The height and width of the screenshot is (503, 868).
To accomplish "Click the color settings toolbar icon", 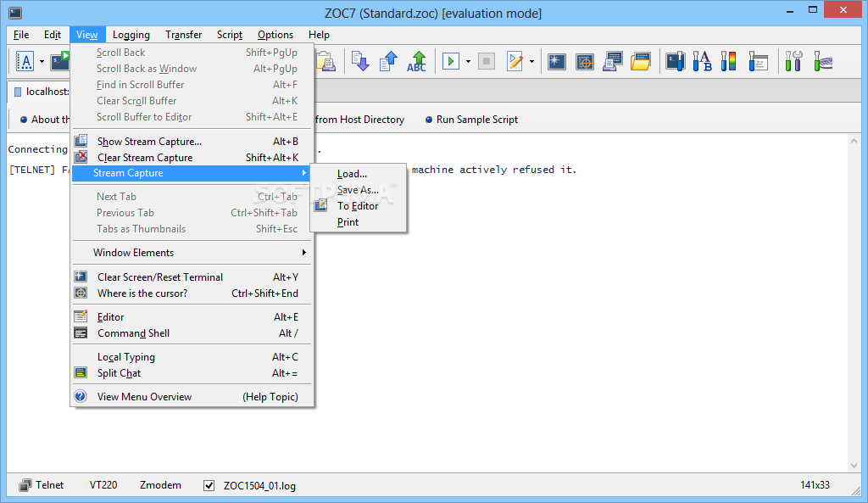I will coord(728,61).
